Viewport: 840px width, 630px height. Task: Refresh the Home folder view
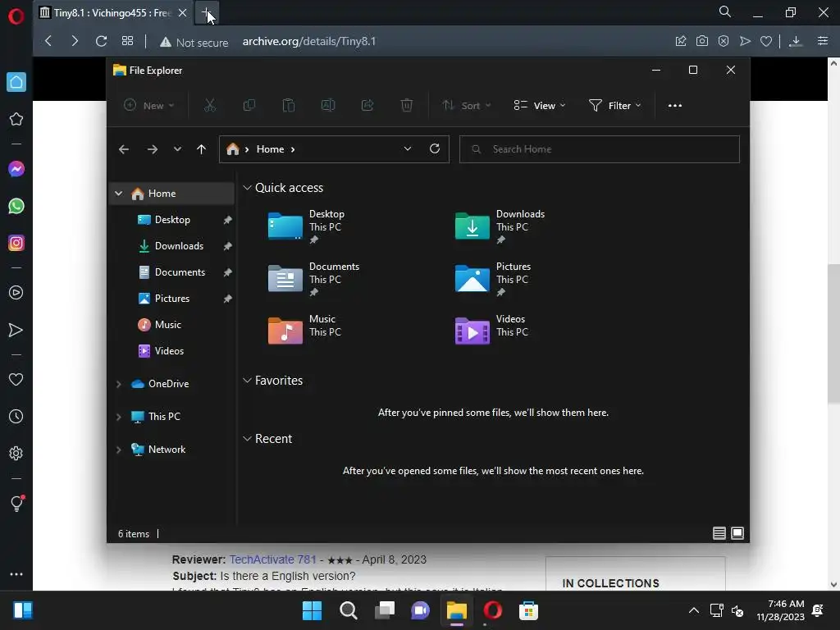pyautogui.click(x=435, y=148)
